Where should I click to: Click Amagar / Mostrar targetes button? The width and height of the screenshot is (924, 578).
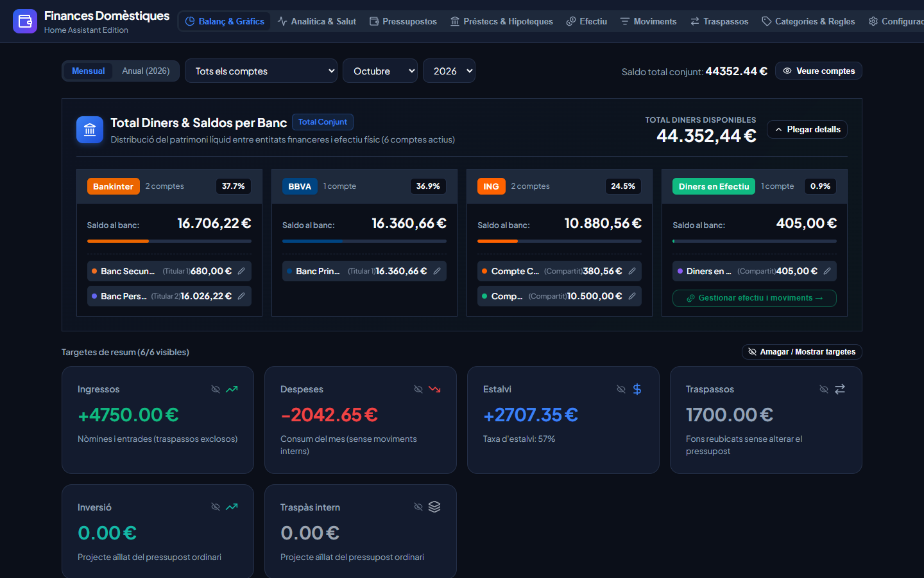click(802, 352)
